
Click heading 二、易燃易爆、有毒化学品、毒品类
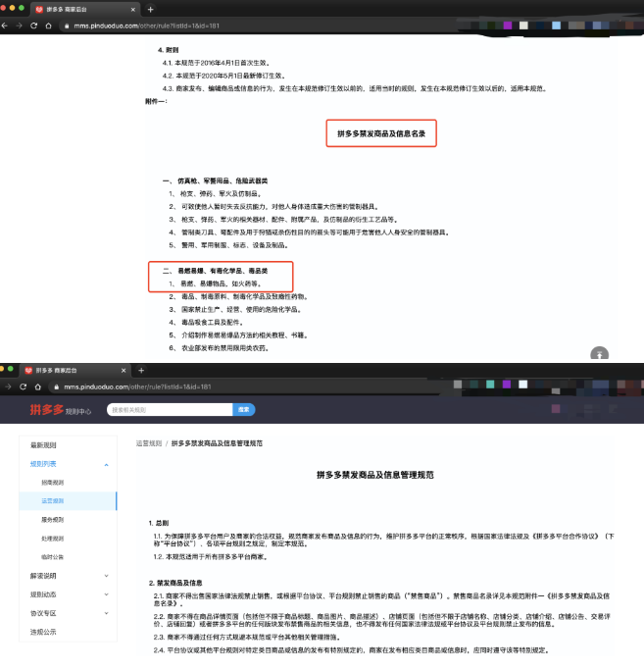click(x=216, y=271)
